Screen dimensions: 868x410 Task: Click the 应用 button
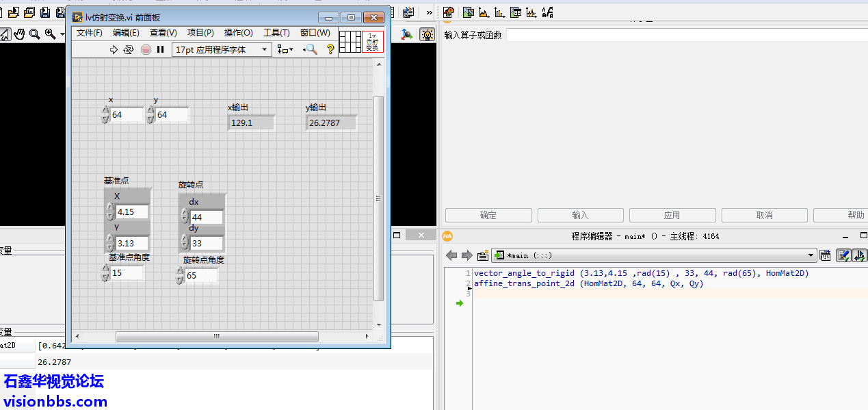672,215
